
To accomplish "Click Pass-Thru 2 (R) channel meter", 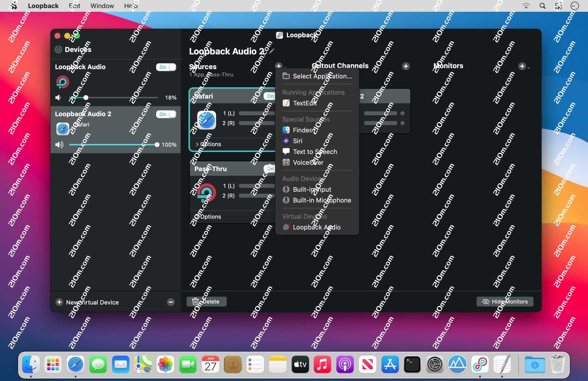I will pyautogui.click(x=257, y=196).
